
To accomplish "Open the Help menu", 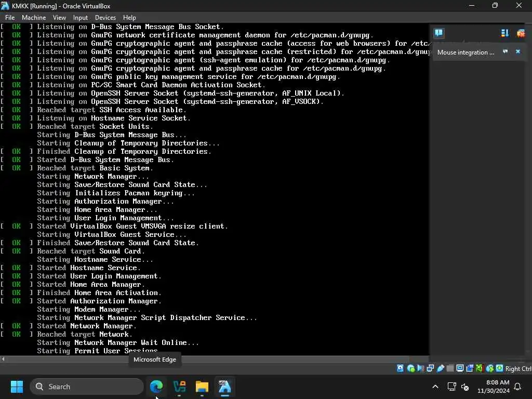I will pyautogui.click(x=129, y=17).
